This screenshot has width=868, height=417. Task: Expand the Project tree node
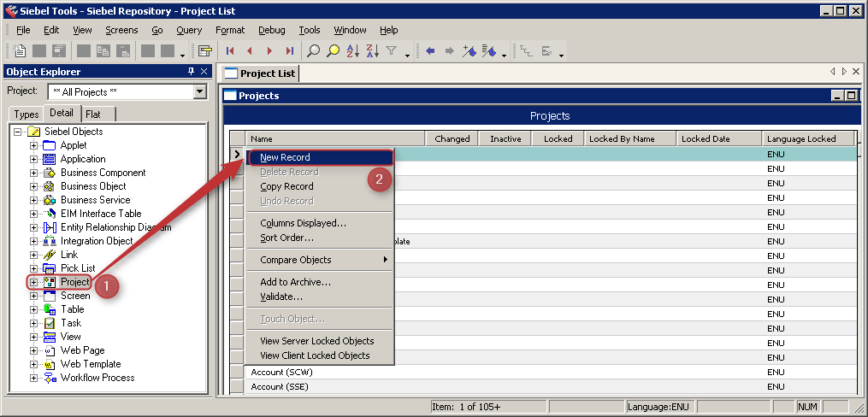(x=33, y=282)
